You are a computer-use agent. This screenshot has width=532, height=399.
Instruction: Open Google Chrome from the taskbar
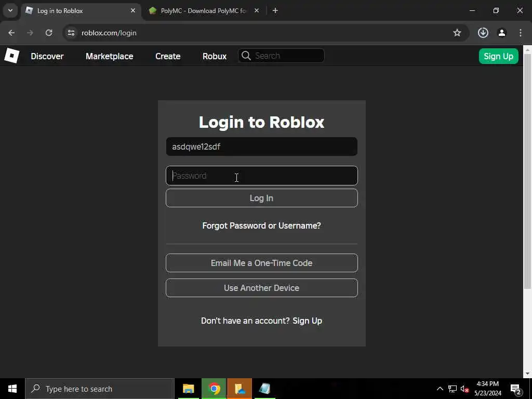tap(214, 389)
